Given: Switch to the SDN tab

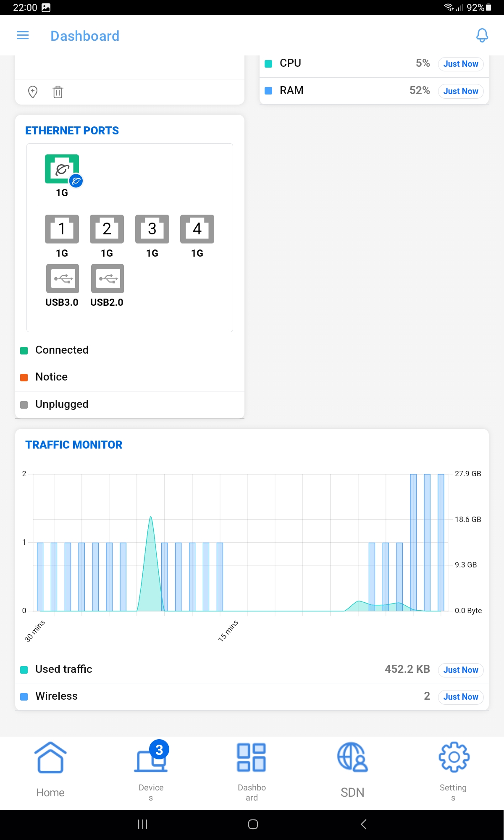Looking at the screenshot, I should point(352,769).
